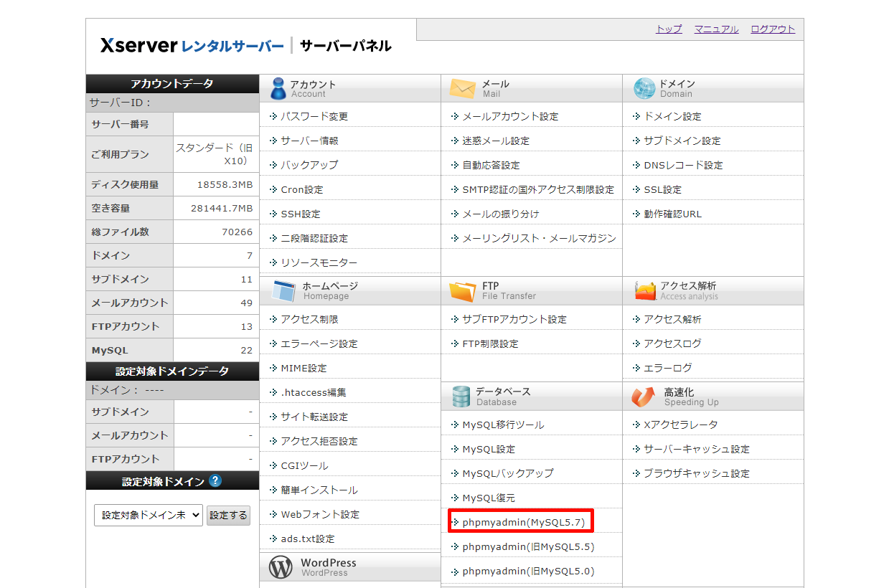The image size is (889, 588).
Task: Click the help question mark icon
Action: [215, 481]
